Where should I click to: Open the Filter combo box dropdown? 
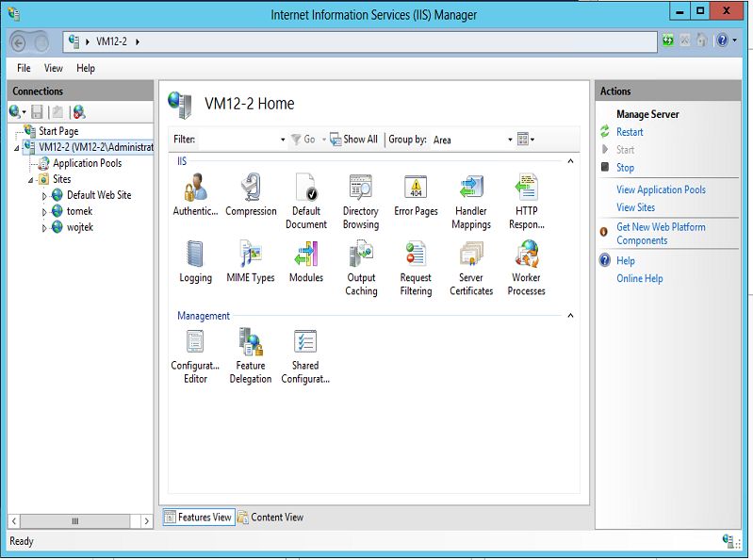tap(283, 140)
